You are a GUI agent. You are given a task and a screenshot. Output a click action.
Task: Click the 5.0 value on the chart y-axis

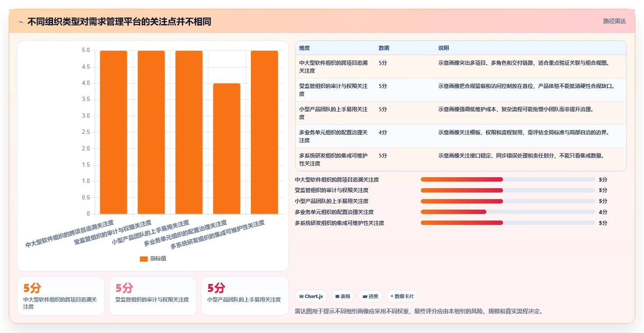pos(86,50)
